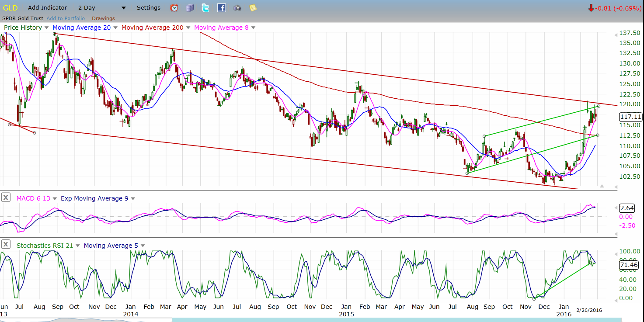Click the 2/26/2016 date label
The width and height of the screenshot is (644, 322).
tap(589, 310)
